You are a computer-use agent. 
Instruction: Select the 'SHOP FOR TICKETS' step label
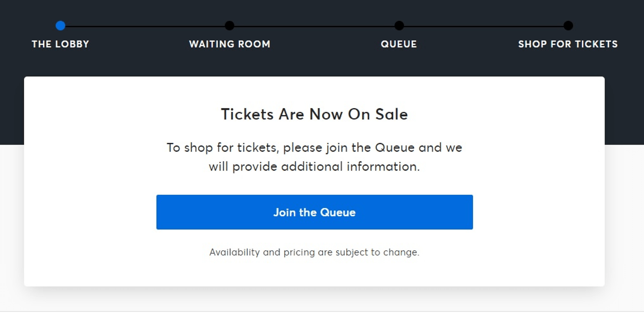point(567,44)
